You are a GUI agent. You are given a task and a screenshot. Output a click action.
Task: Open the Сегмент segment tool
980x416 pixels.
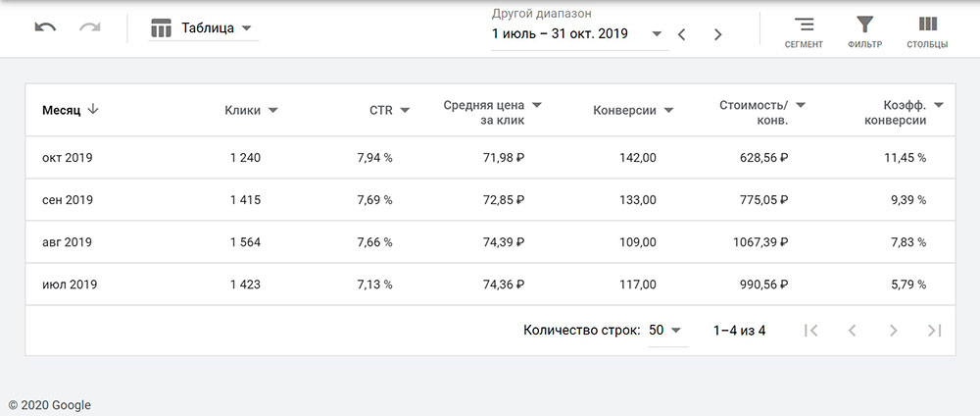click(804, 31)
